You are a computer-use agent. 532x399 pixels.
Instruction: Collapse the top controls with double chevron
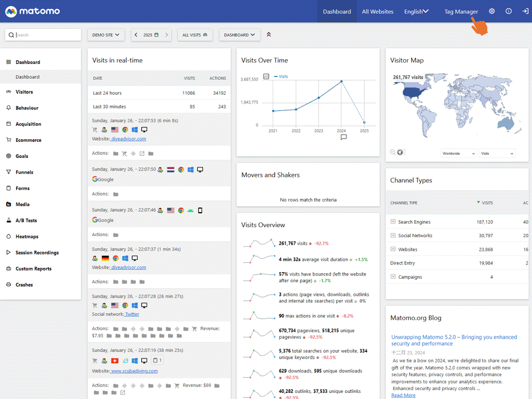point(269,35)
